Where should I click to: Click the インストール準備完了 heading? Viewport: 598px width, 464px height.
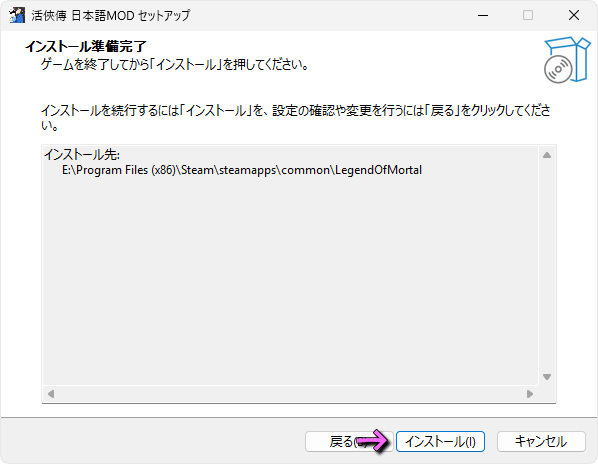(x=86, y=47)
